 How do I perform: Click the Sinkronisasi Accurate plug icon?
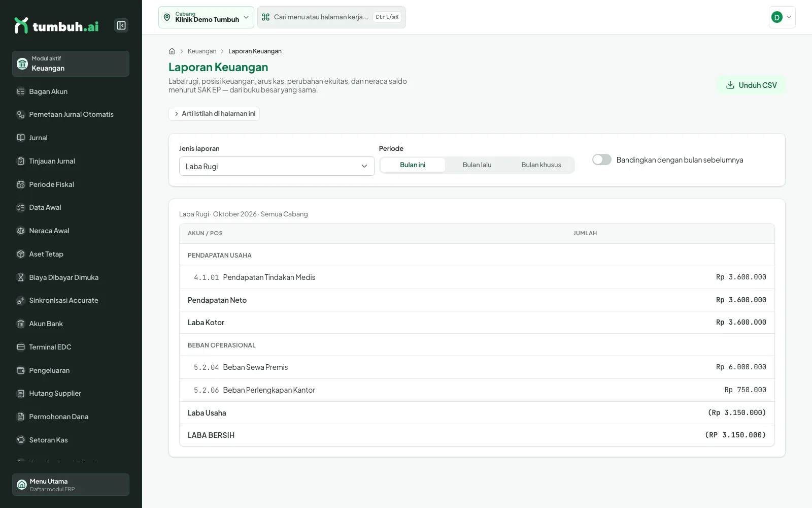click(21, 300)
